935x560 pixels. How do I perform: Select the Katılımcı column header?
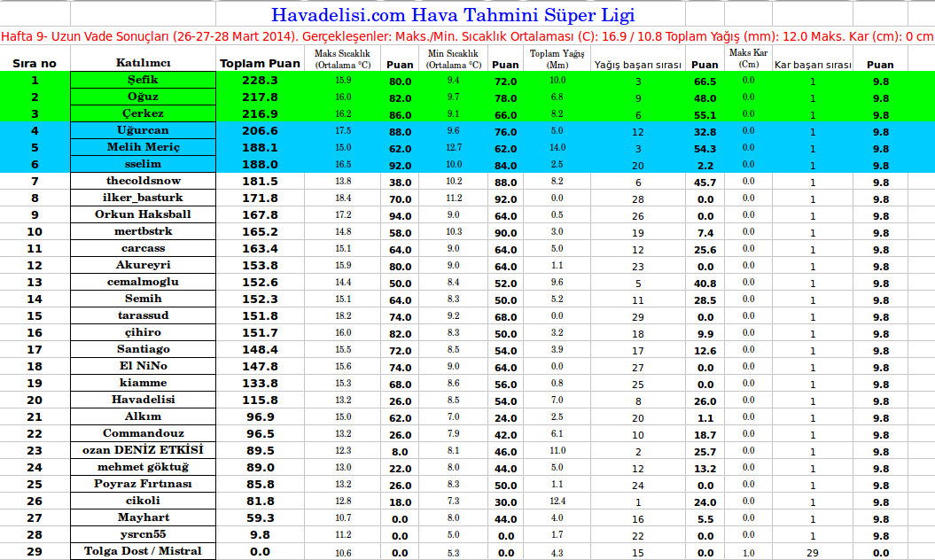[x=143, y=64]
